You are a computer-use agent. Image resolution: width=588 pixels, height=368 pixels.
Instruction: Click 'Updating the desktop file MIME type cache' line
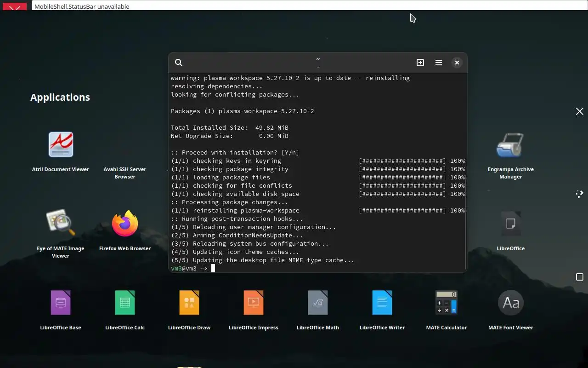point(263,260)
